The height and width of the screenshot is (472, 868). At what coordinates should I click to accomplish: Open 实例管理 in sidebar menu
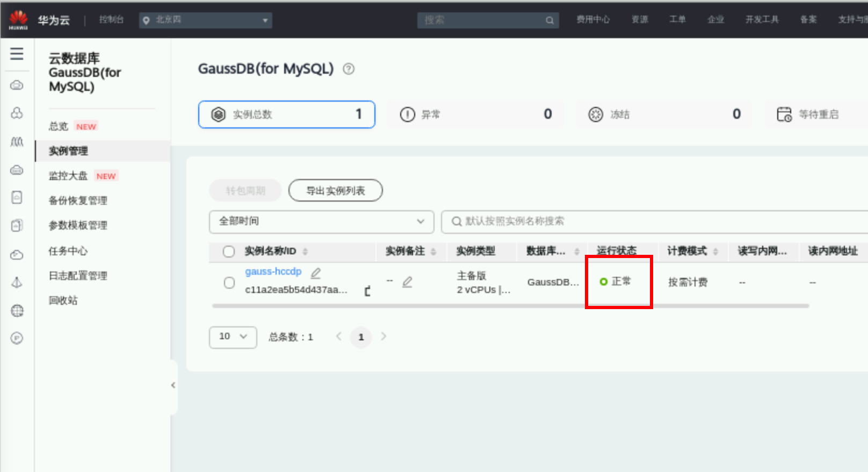click(68, 151)
